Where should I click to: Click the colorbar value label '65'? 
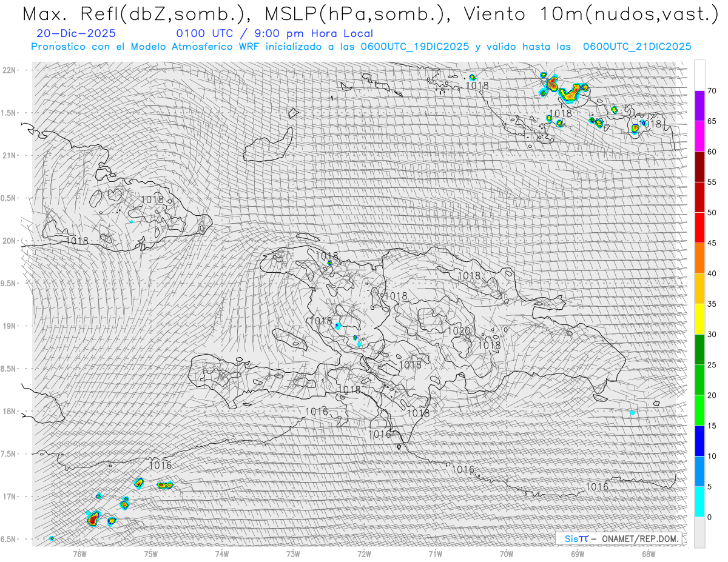point(712,121)
